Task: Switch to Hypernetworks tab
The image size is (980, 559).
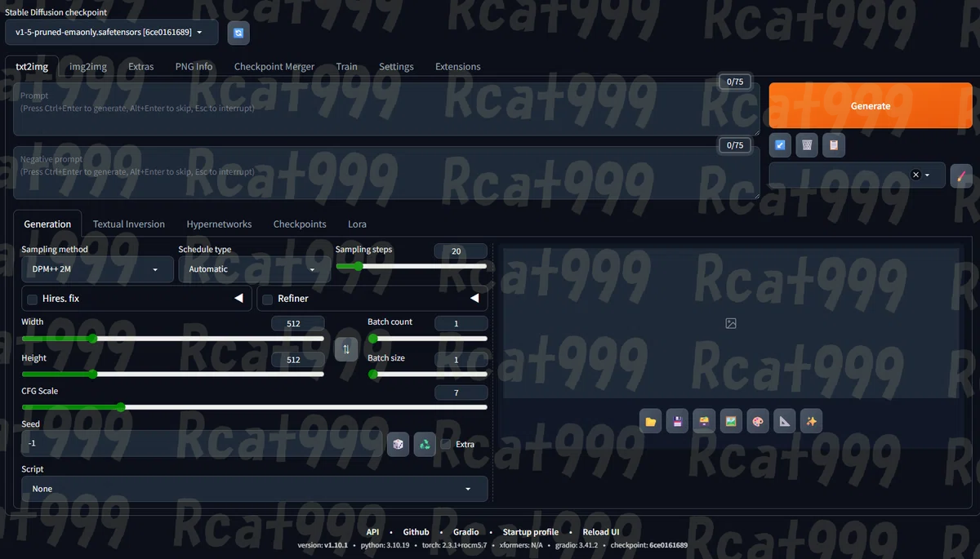Action: [219, 224]
